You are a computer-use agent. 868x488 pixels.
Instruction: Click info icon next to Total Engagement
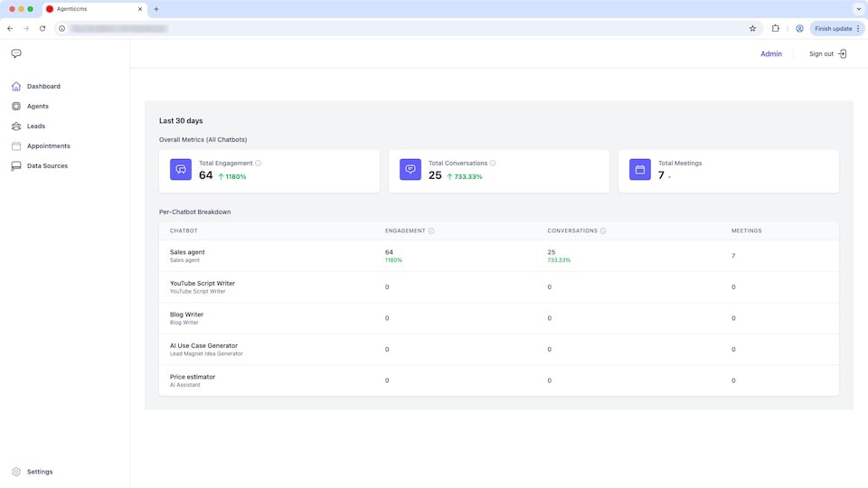258,164
